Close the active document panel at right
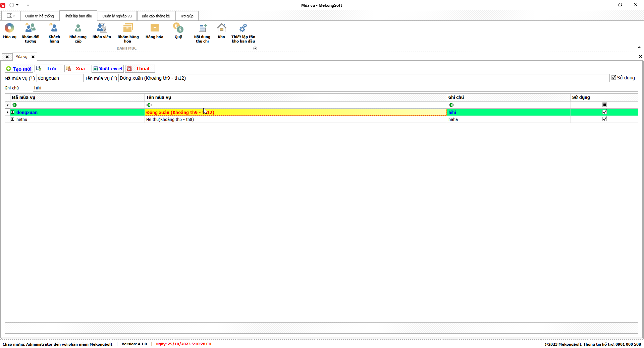Viewport: 644px width, 348px height. 640,57
